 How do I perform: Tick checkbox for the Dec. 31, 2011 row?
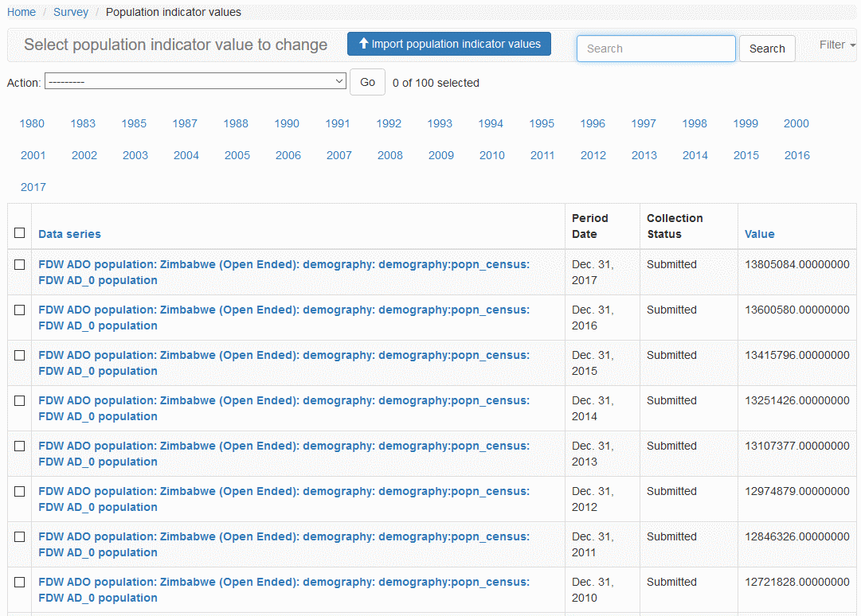click(20, 537)
